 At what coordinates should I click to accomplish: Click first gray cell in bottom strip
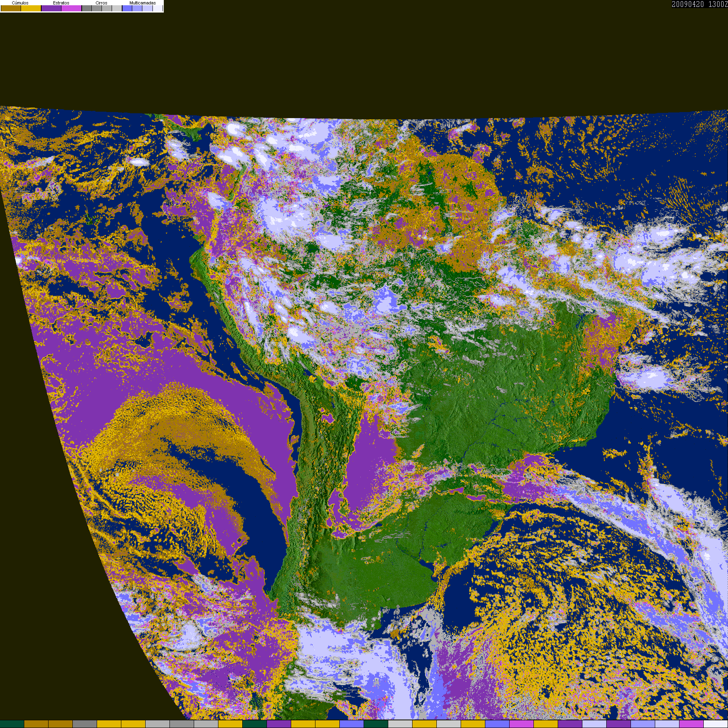85,724
